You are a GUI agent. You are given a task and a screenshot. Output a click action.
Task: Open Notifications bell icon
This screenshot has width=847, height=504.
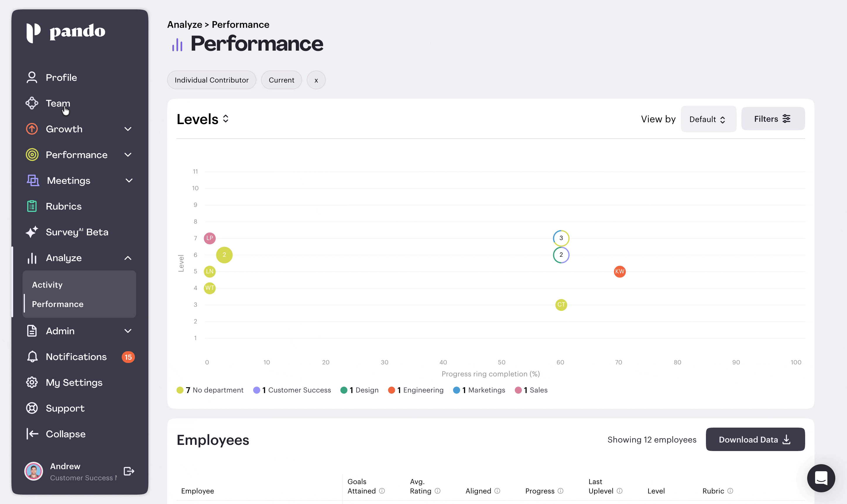tap(32, 357)
